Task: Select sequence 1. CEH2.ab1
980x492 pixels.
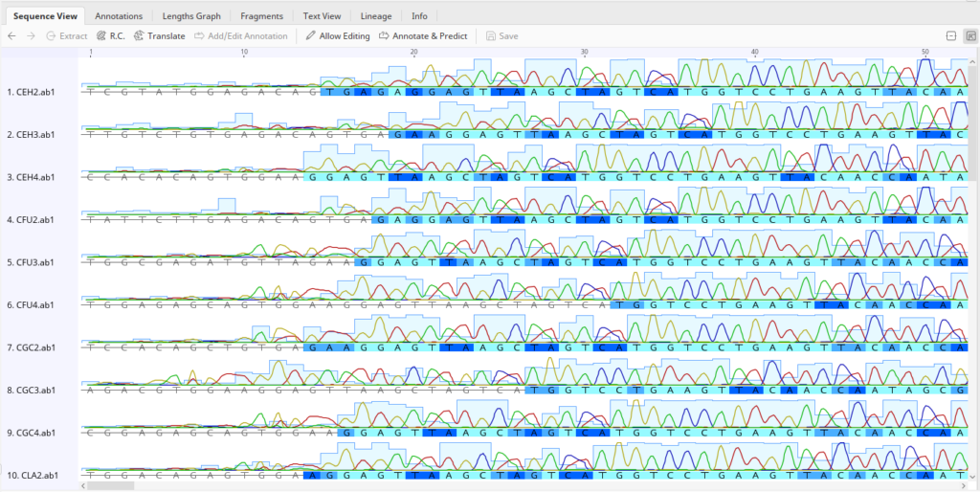Action: 31,92
